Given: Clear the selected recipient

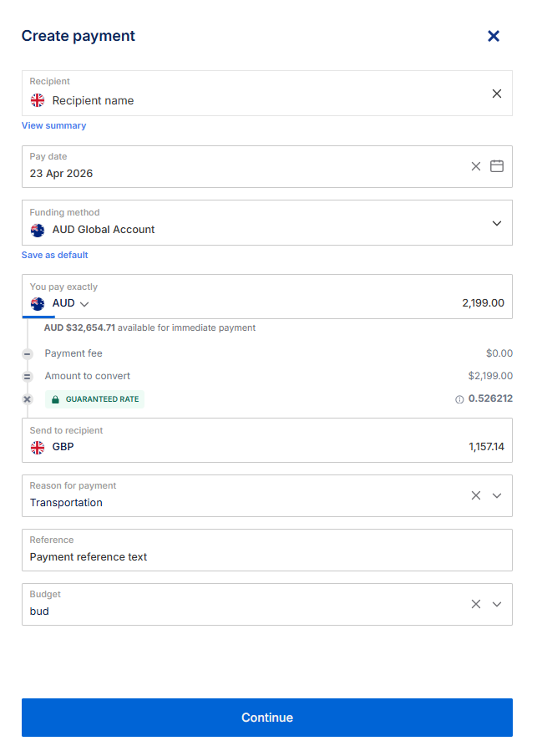Looking at the screenshot, I should pos(497,94).
